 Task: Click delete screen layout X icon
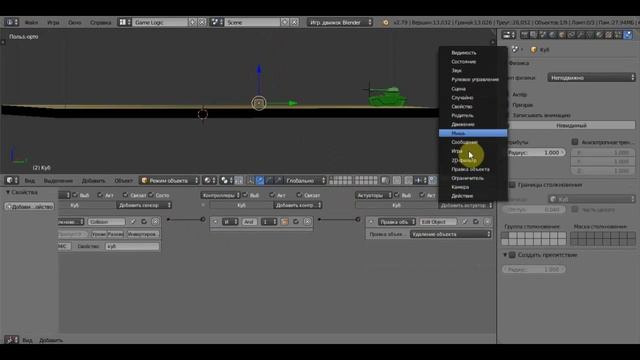point(202,22)
